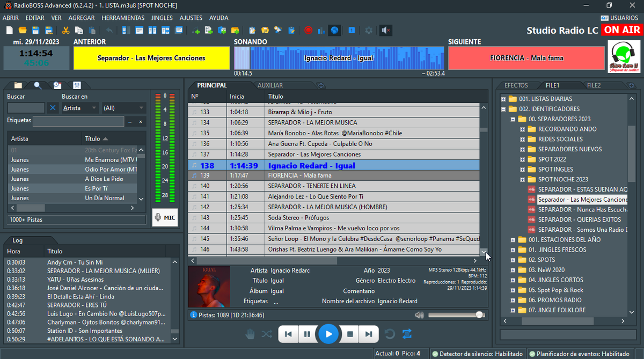Click the Artista column header in results
This screenshot has width=644, height=359.
45,138
